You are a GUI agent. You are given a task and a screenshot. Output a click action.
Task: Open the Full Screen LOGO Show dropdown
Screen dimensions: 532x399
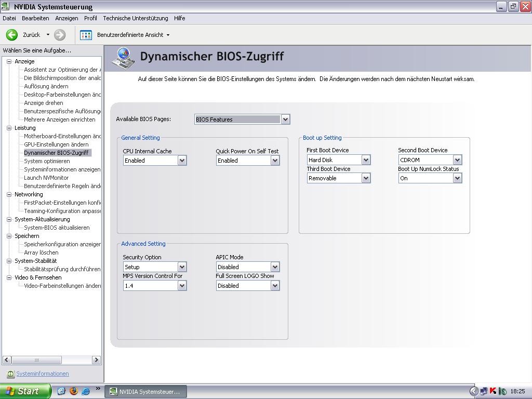[x=275, y=286]
